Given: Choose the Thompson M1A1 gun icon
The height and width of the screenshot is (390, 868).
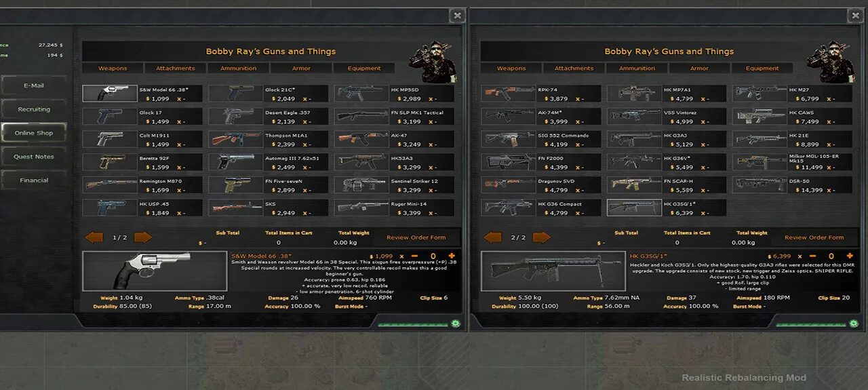Looking at the screenshot, I should [236, 139].
